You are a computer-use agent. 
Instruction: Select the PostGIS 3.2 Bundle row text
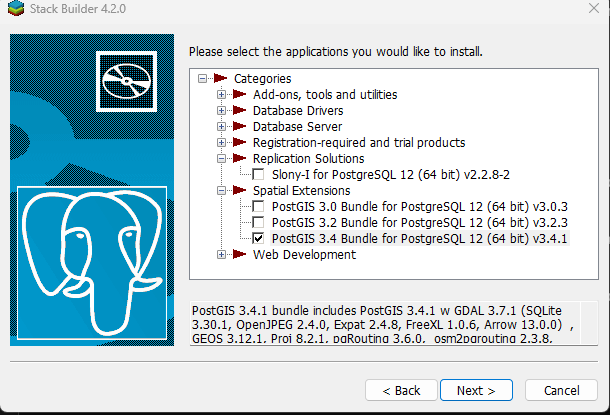coord(420,222)
